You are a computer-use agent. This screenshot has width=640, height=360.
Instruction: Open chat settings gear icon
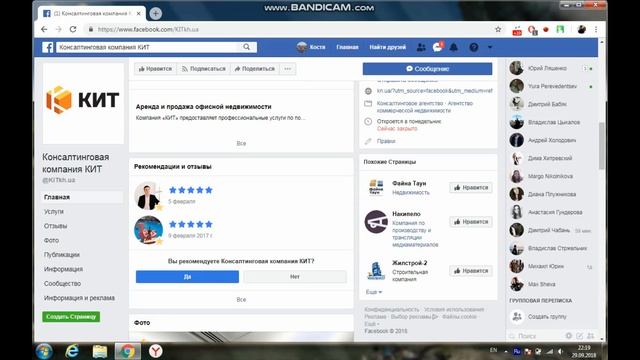click(569, 336)
